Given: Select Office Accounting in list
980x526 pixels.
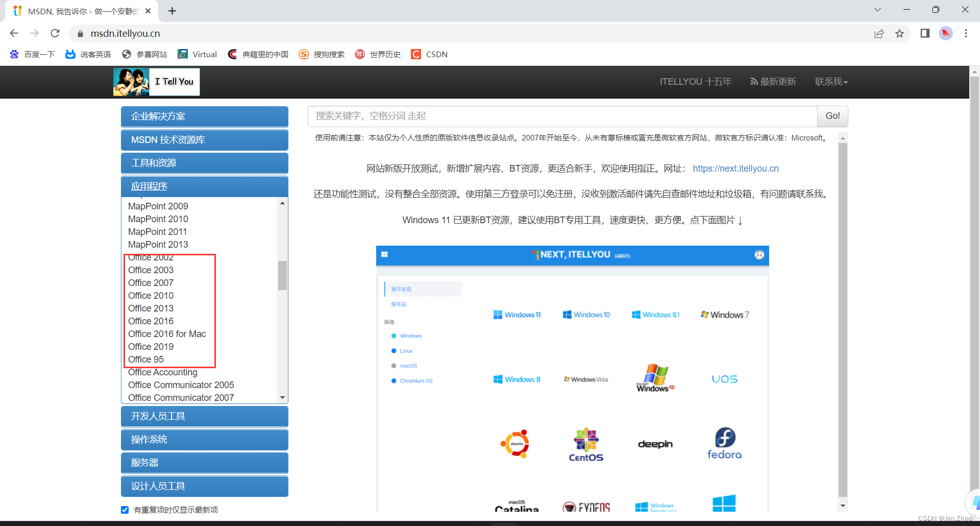Looking at the screenshot, I should click(x=163, y=372).
